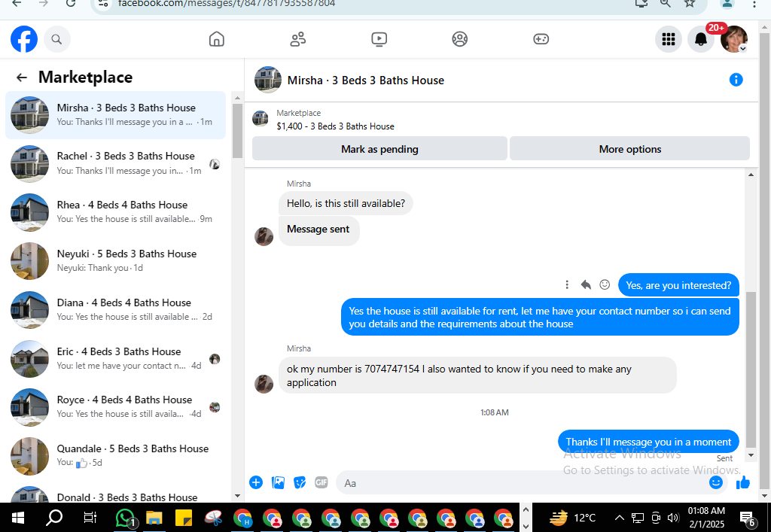Click the back arrow beside Marketplace

click(22, 77)
